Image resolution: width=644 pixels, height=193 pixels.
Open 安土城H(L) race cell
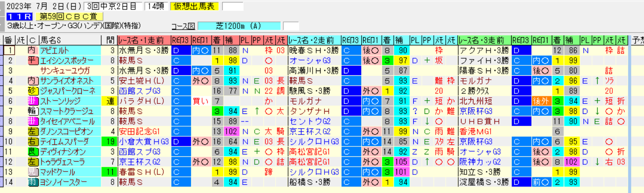tap(144, 81)
